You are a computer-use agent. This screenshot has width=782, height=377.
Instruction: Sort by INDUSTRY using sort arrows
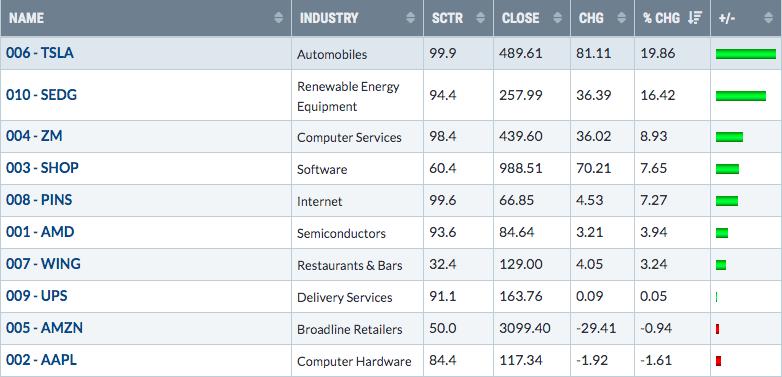coord(410,18)
